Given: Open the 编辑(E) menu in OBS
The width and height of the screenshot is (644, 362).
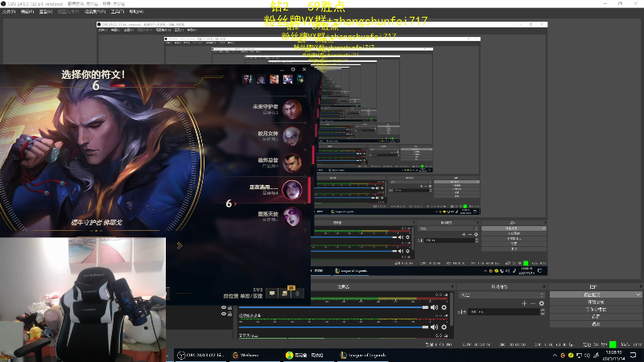Looking at the screenshot, I should 27,11.
